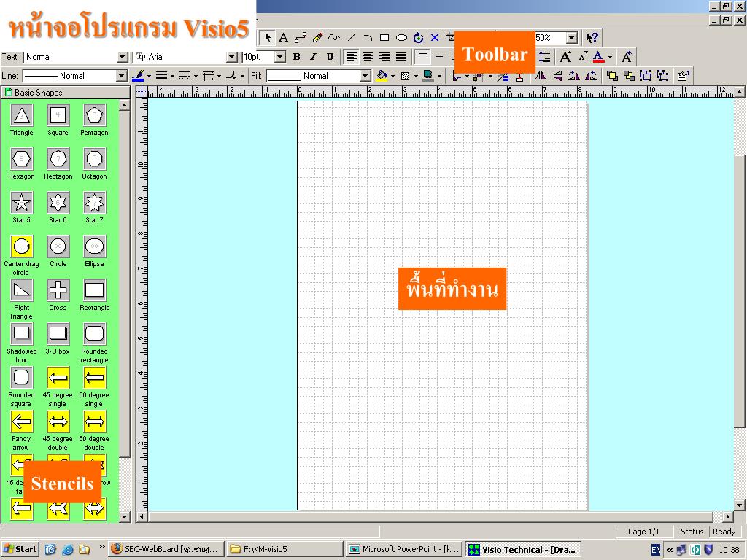Screen dimensions: 747x560
Task: Select the Ellipse drawing tool
Action: pos(402,38)
